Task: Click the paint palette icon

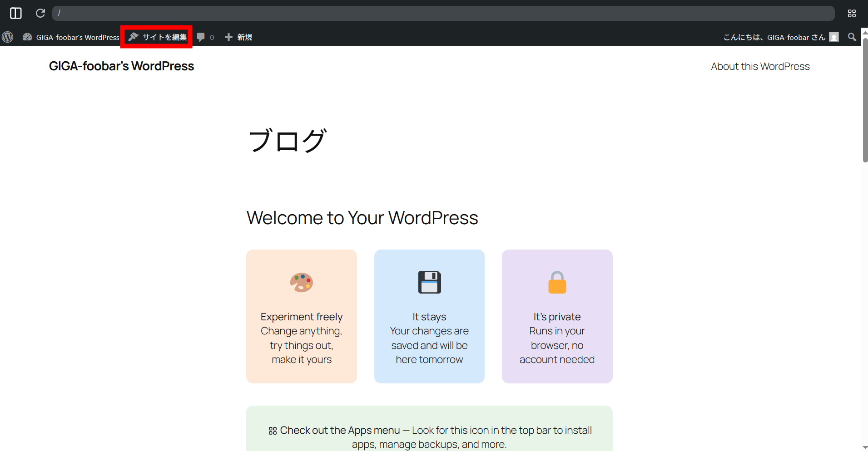Action: click(302, 282)
